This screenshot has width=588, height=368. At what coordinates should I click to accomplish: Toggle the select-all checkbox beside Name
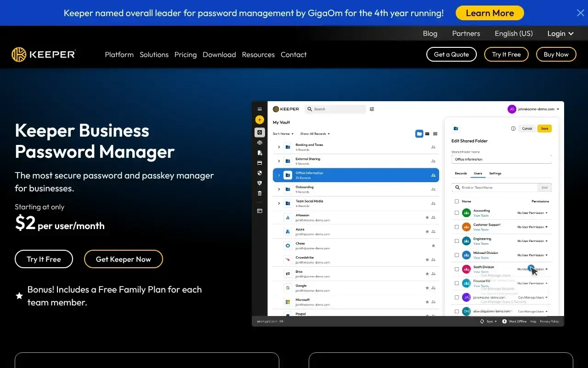click(457, 201)
